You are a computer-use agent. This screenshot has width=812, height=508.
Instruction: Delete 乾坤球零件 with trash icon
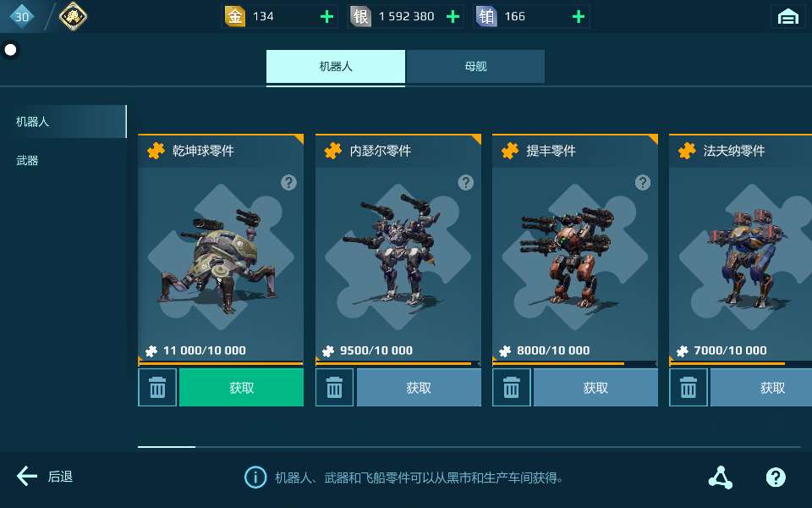[157, 387]
